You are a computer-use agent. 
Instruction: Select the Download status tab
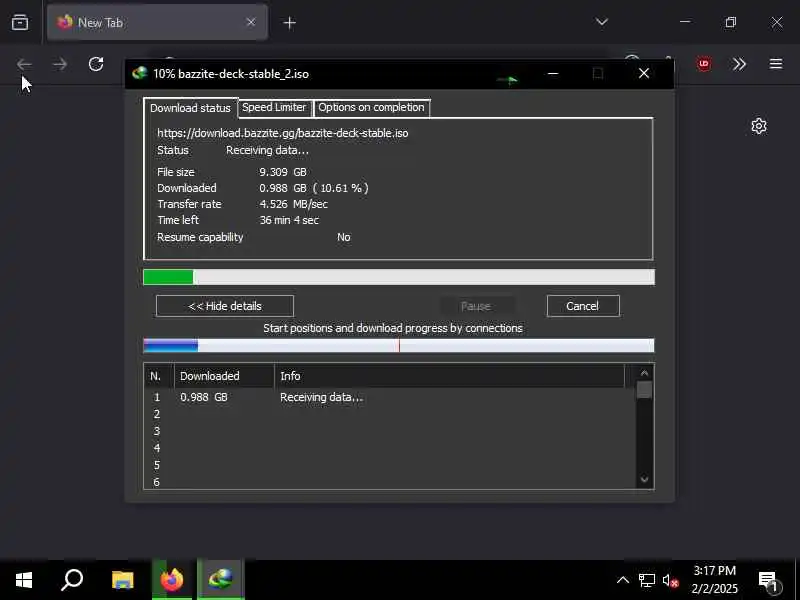point(190,108)
